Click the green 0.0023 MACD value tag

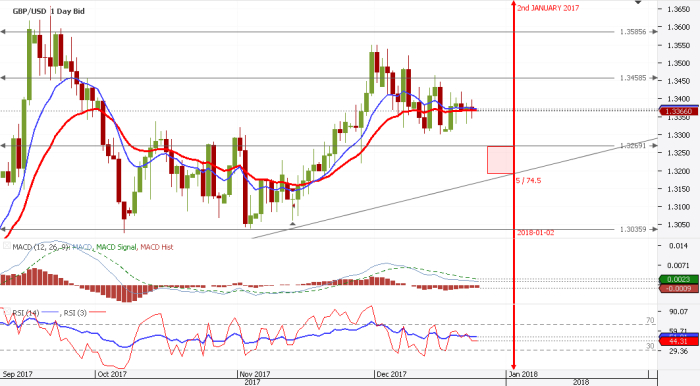pos(679,279)
